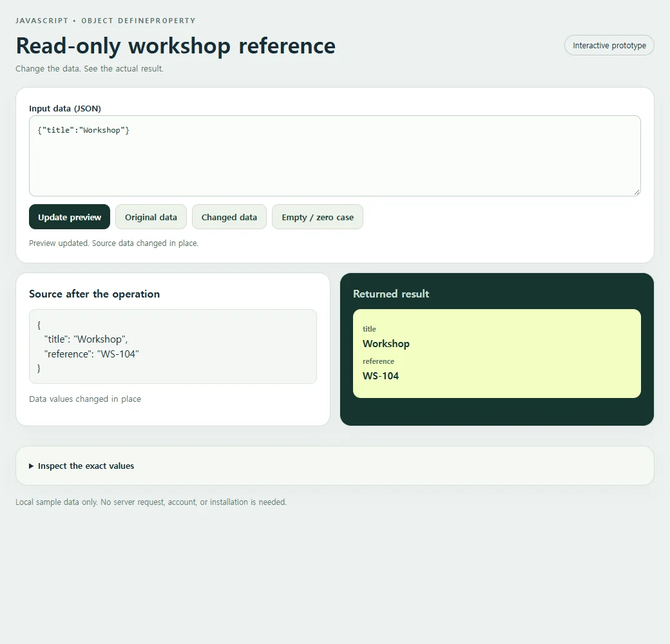This screenshot has width=670, height=644.
Task: Click the "reference": "WS-104" line in source output
Action: pos(91,354)
